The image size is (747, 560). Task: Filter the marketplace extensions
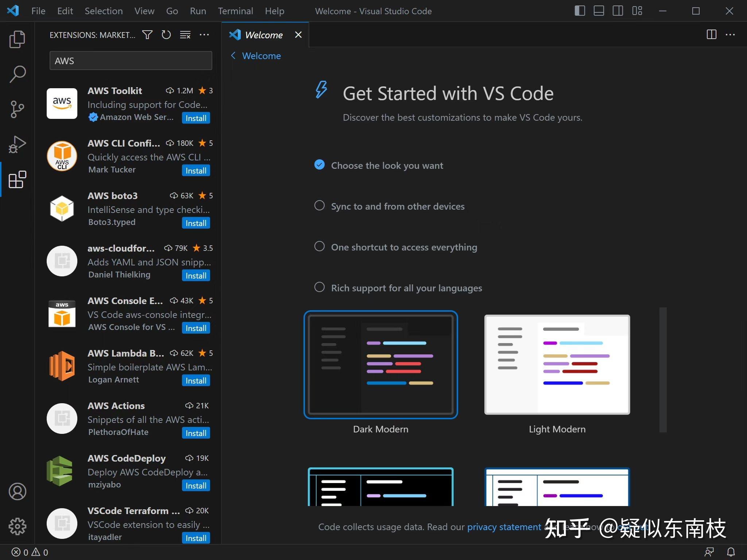147,35
